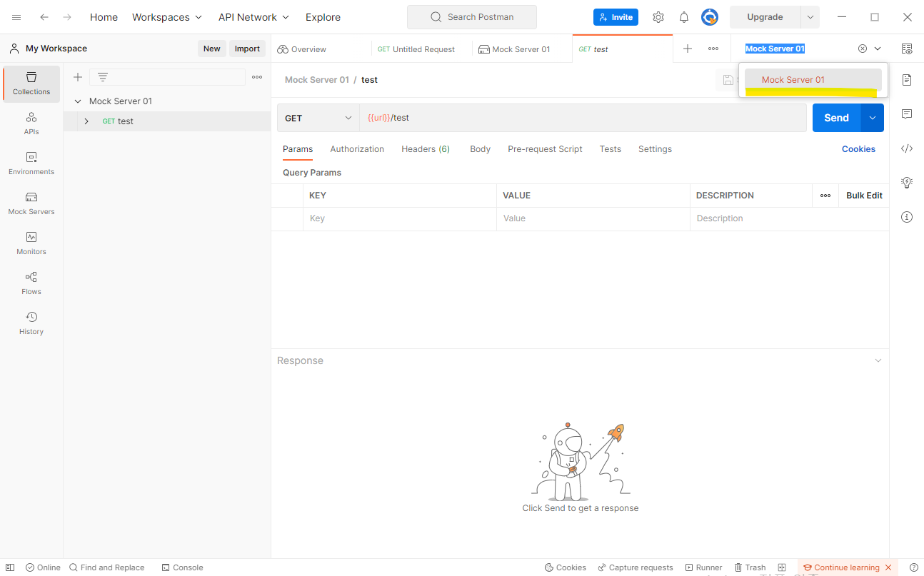Open Headers (6) tab
Screen dimensions: 924x576
click(426, 149)
